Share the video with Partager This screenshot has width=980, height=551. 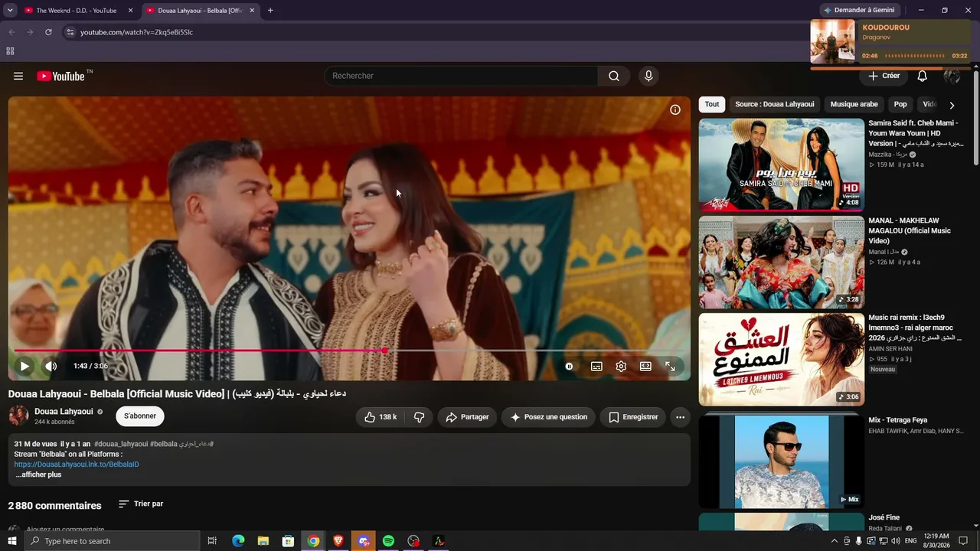tap(467, 417)
